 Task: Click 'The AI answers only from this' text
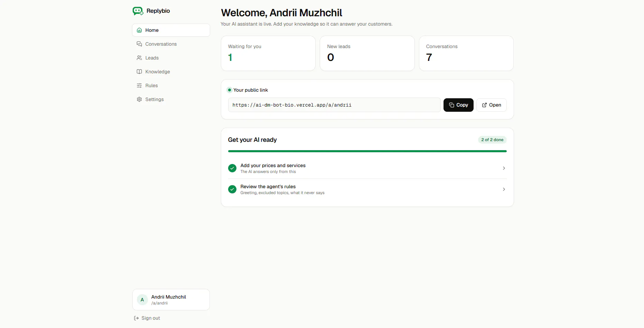tap(268, 172)
